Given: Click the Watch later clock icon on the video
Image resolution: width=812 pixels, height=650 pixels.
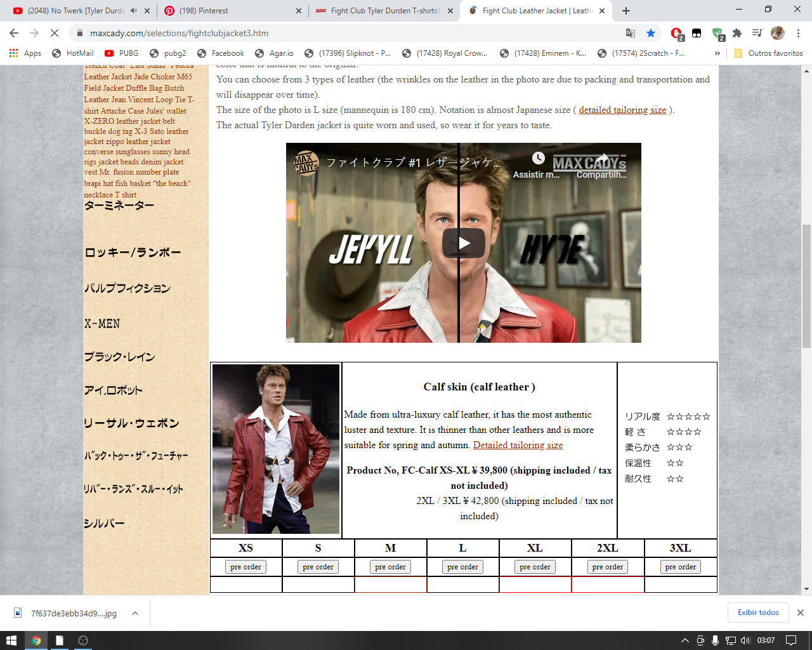Looking at the screenshot, I should coord(538,158).
